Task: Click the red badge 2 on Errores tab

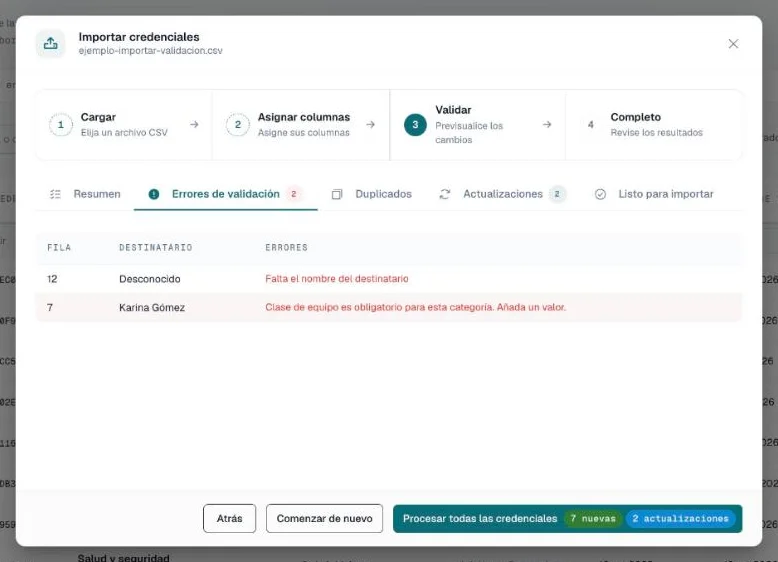Action: (294, 194)
